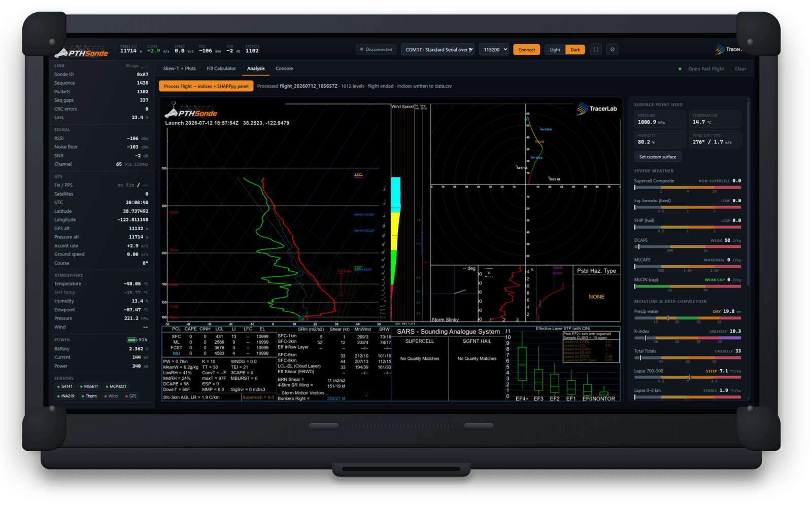Click the Seq gaps value 337
This screenshot has width=812, height=505.
pos(144,100)
